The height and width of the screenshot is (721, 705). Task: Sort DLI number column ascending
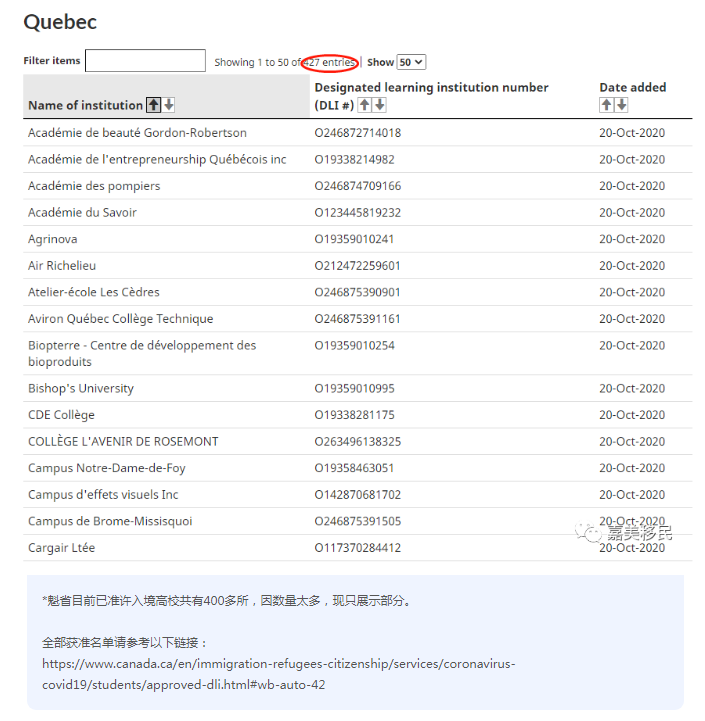[364, 105]
